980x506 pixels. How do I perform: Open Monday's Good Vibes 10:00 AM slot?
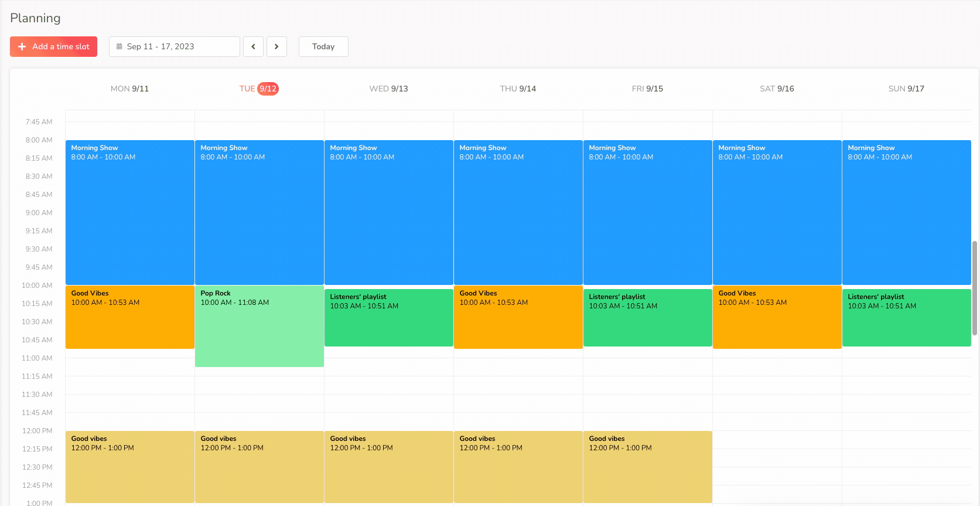pos(130,317)
